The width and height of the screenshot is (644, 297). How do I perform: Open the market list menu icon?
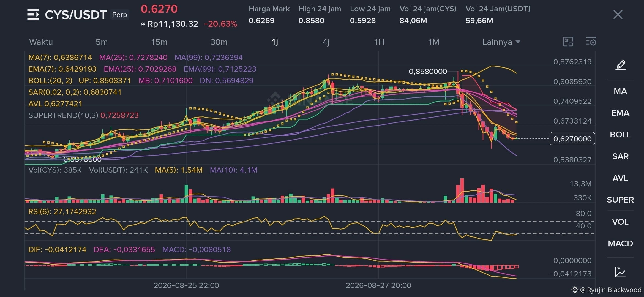coord(33,15)
